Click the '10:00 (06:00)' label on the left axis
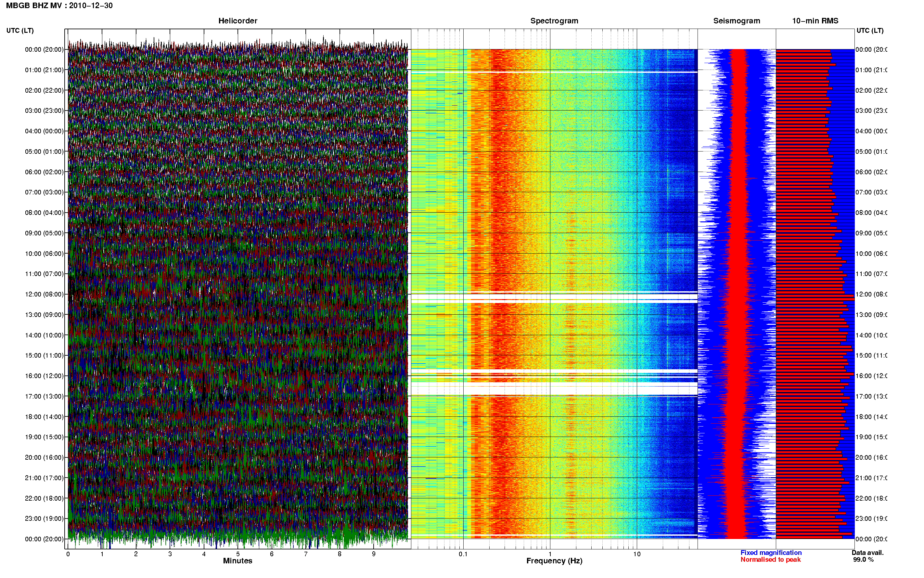The height and width of the screenshot is (578, 924). tap(44, 254)
